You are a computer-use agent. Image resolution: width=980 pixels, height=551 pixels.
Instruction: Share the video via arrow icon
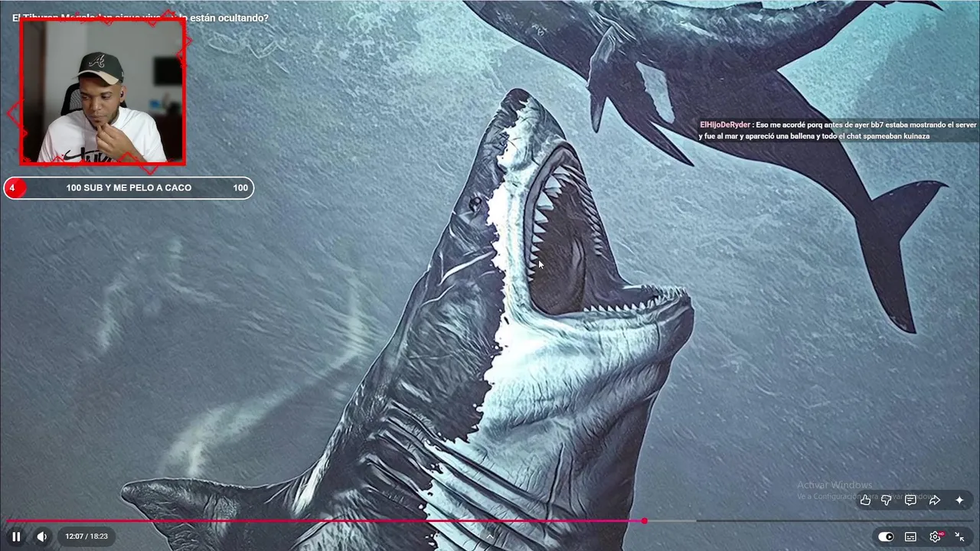(x=935, y=500)
